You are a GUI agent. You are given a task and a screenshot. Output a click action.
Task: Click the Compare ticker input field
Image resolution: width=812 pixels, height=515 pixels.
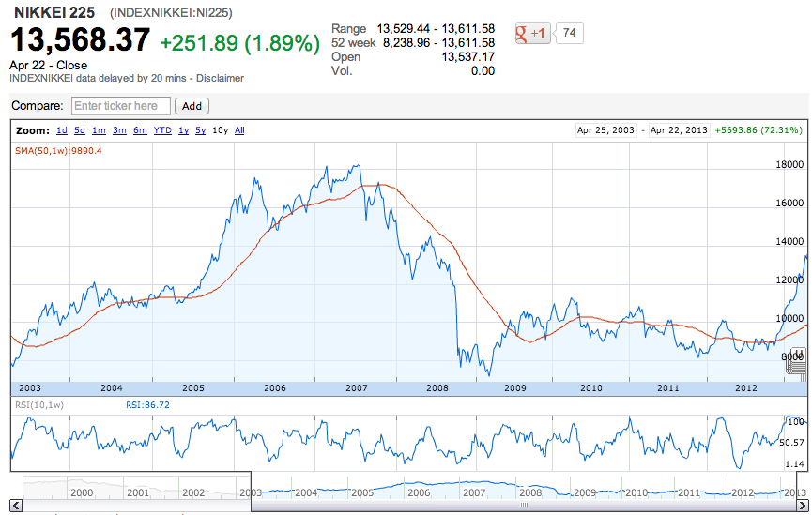[x=121, y=106]
